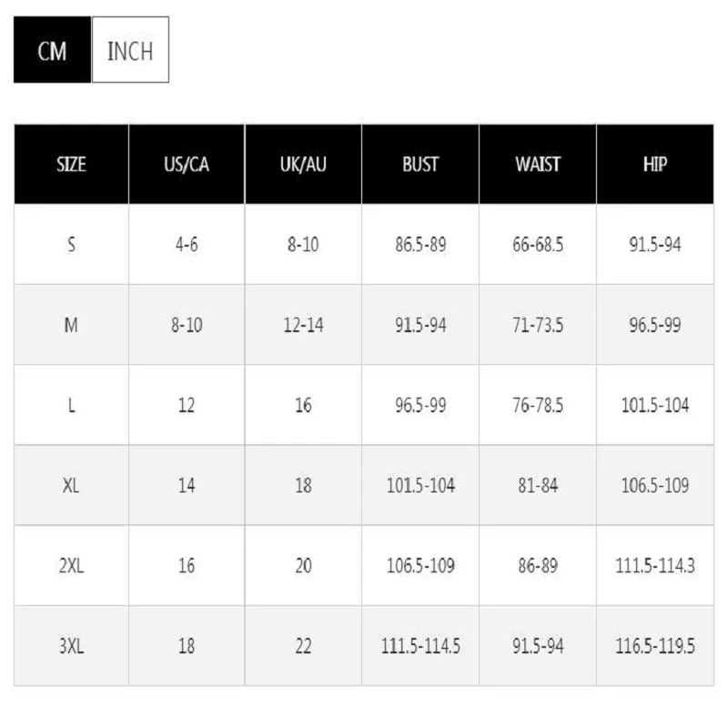Click the 111.5-114.3 hip cell
The width and height of the screenshot is (728, 728).
coord(655,565)
